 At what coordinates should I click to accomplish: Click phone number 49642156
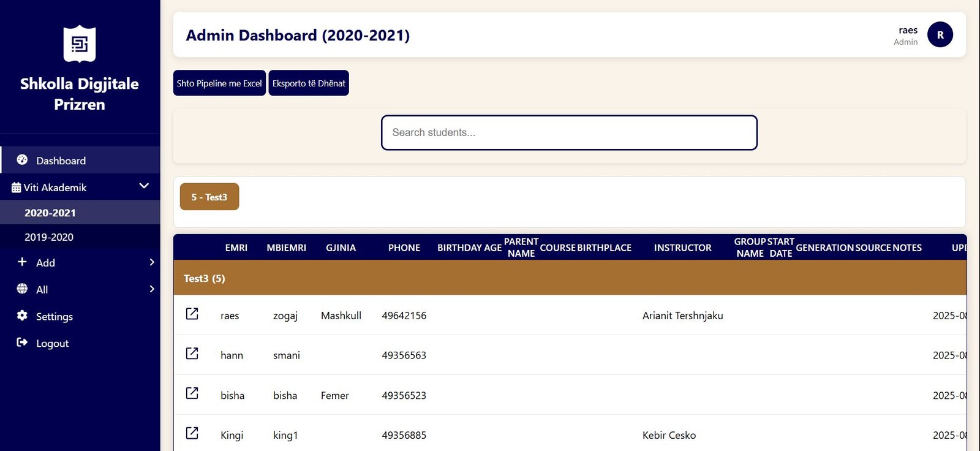pos(404,316)
